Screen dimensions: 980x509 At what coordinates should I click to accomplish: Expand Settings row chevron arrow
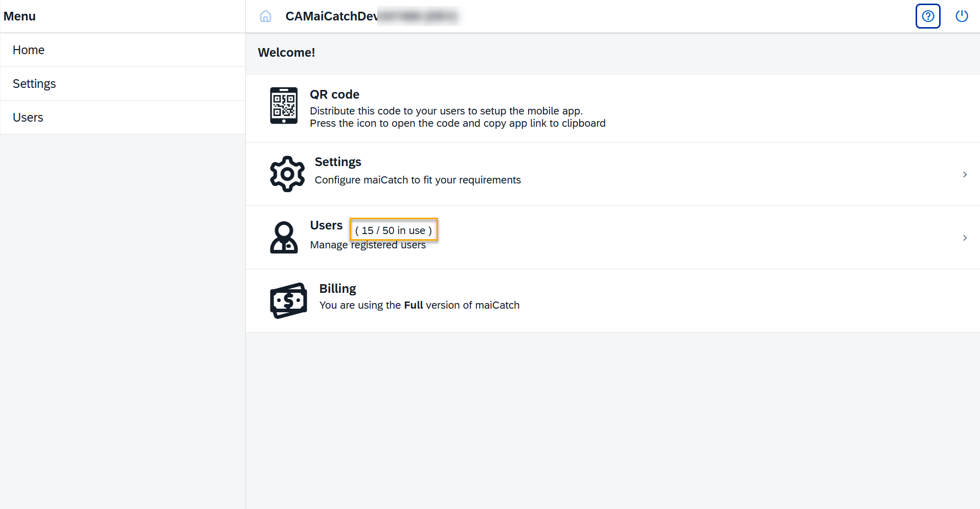click(964, 175)
